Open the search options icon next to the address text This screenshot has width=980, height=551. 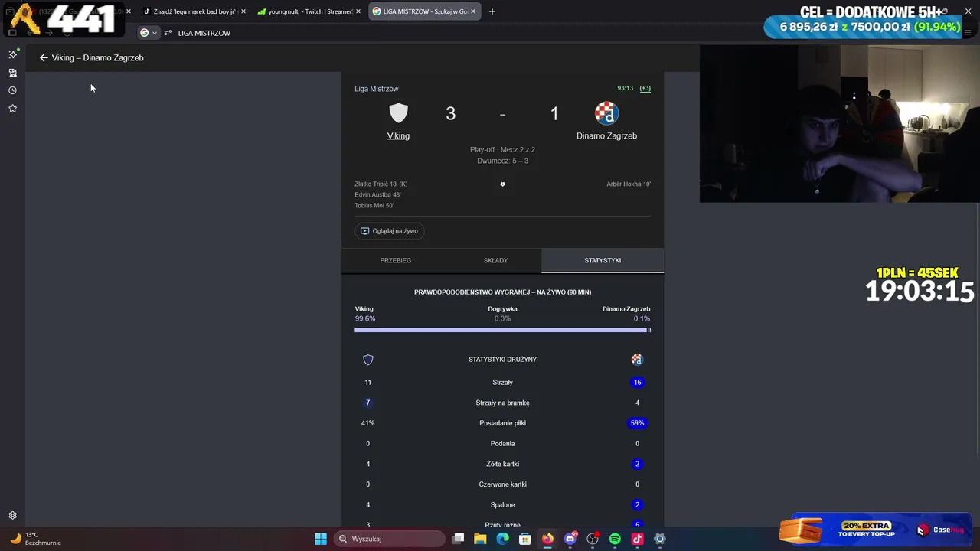point(168,33)
